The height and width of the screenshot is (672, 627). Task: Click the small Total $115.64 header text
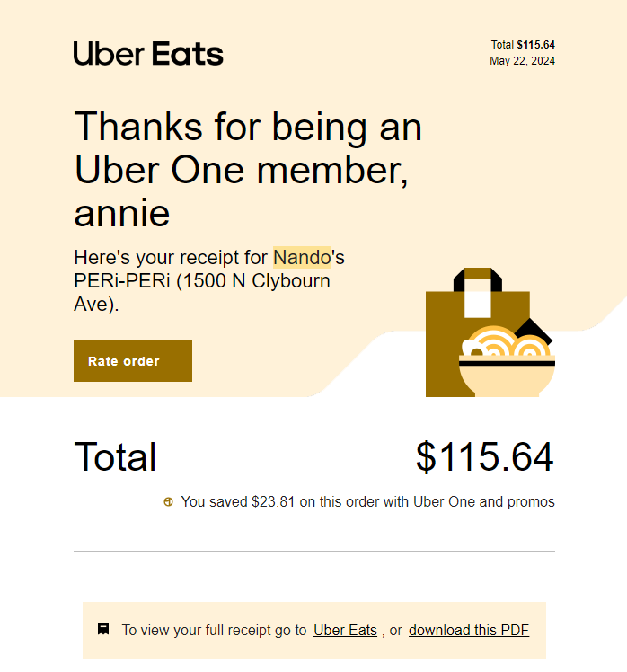point(523,44)
